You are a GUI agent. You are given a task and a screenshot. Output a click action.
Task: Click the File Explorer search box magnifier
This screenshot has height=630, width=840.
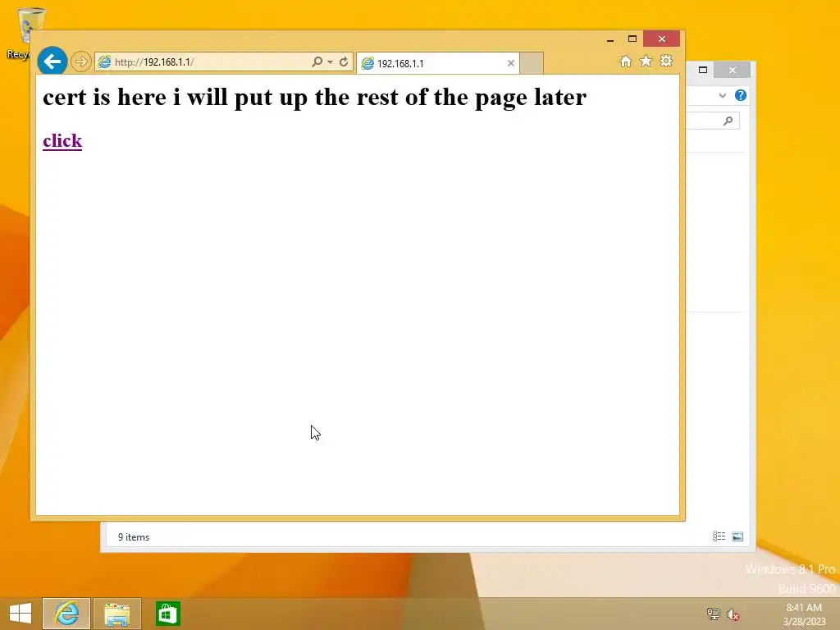click(x=728, y=121)
